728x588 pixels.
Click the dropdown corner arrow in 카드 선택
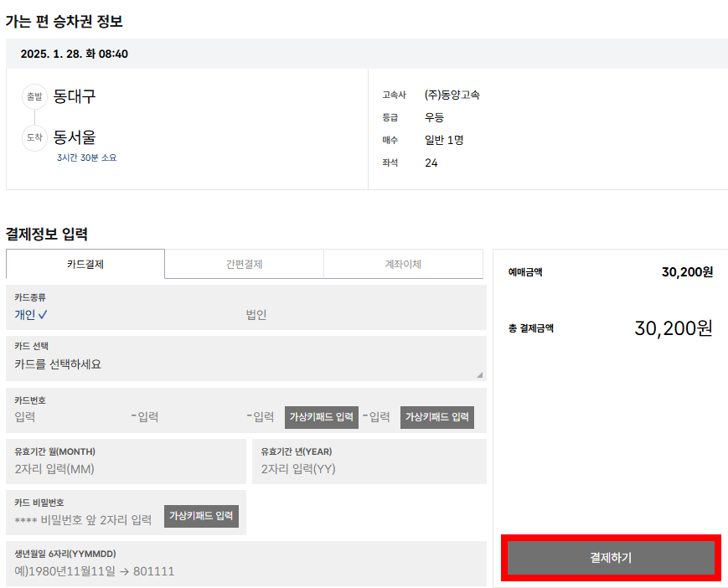click(479, 374)
